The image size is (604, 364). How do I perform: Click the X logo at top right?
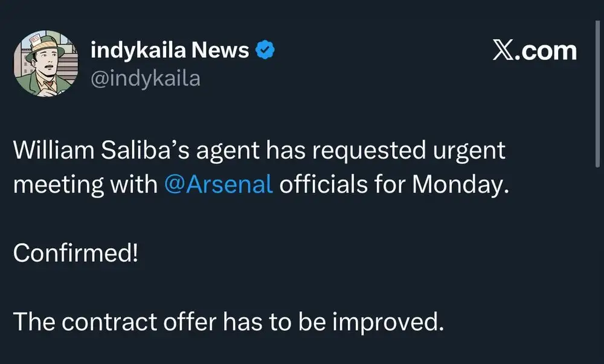504,51
